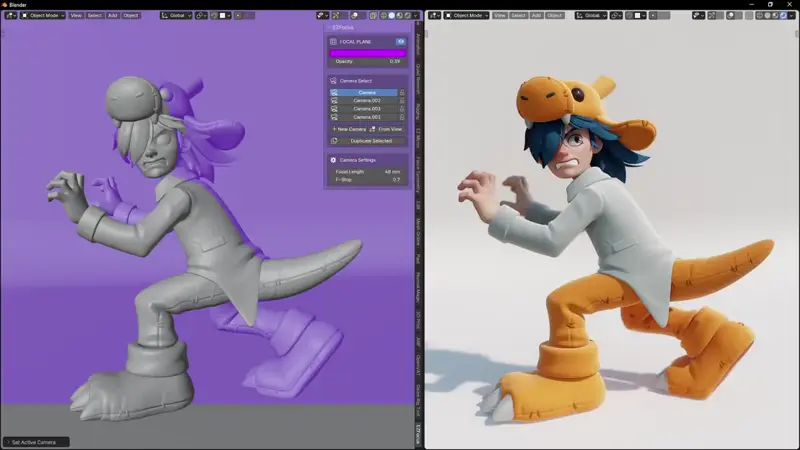This screenshot has height=450, width=800.
Task: Open View menu in left viewport
Action: [x=76, y=15]
